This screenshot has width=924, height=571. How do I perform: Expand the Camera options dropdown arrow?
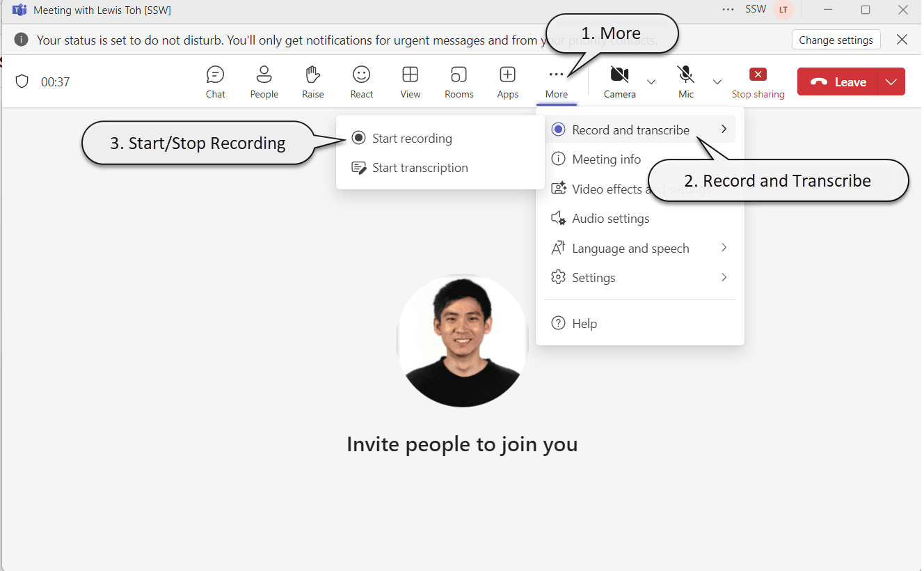[651, 81]
